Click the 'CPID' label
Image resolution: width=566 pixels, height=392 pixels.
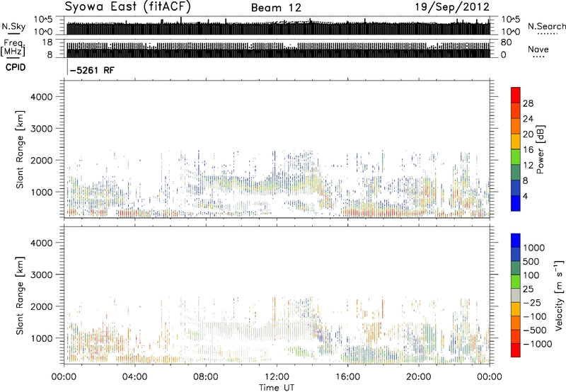[x=15, y=67]
